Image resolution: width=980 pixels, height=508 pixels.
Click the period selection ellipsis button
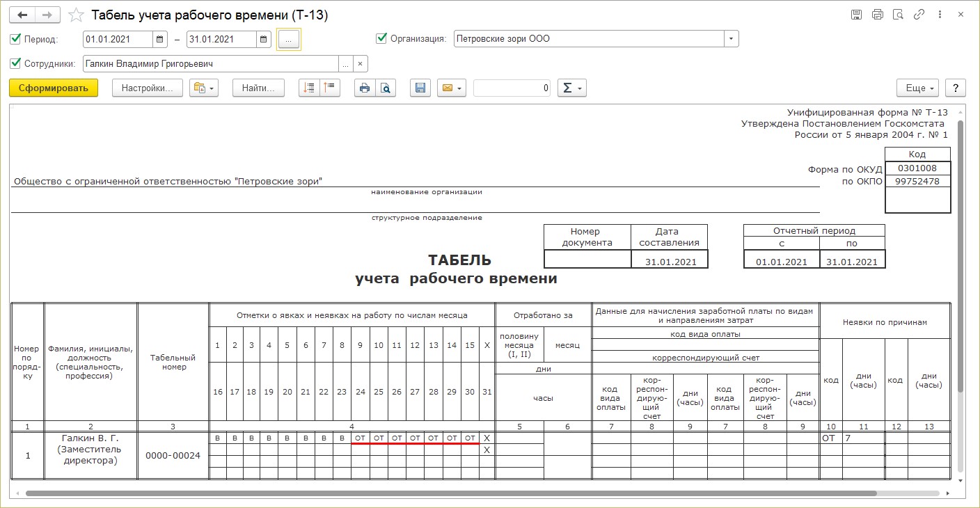coord(288,40)
